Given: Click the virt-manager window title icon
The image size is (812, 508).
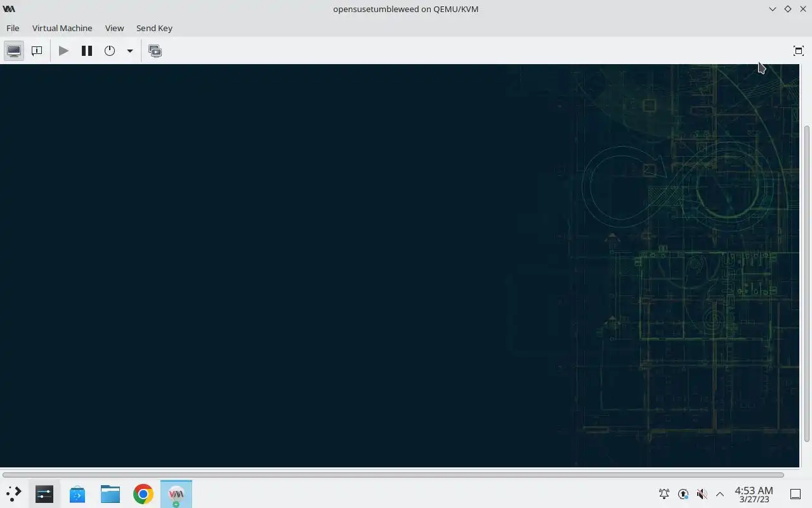Looking at the screenshot, I should [x=9, y=9].
